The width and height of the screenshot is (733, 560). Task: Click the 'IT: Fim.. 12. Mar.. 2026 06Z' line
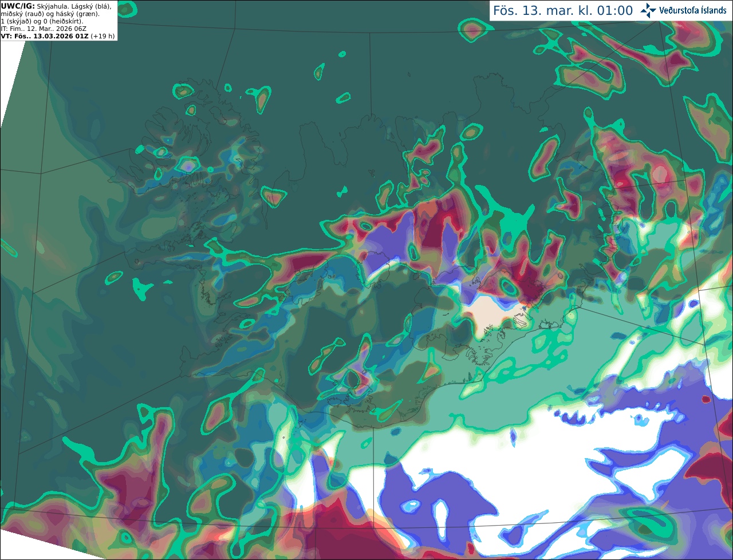tap(44, 29)
